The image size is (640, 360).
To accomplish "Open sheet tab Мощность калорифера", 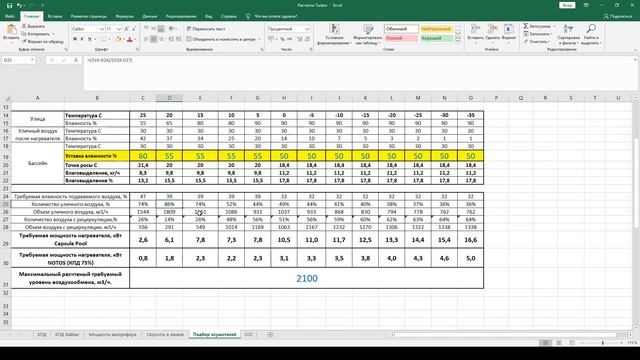I will 113,334.
